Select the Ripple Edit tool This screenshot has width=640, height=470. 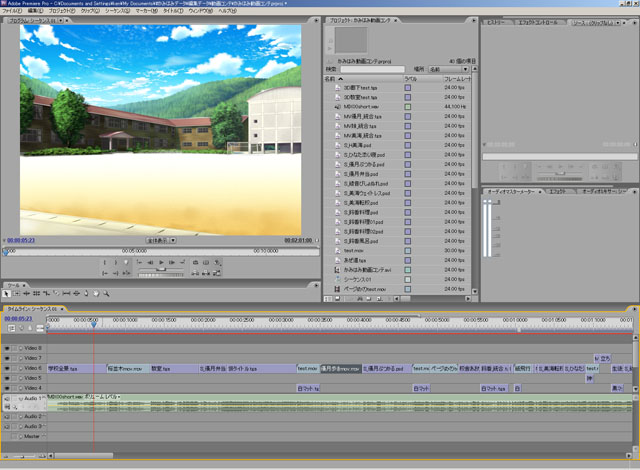pos(27,293)
